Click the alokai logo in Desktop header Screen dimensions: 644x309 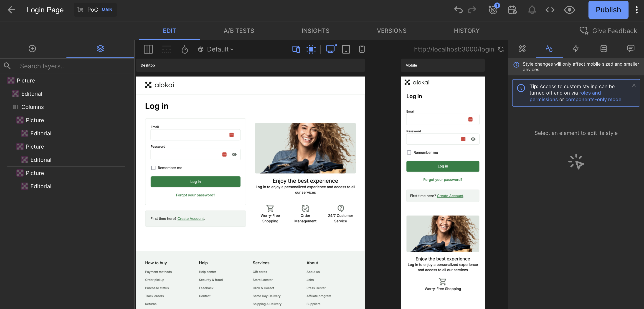(160, 85)
